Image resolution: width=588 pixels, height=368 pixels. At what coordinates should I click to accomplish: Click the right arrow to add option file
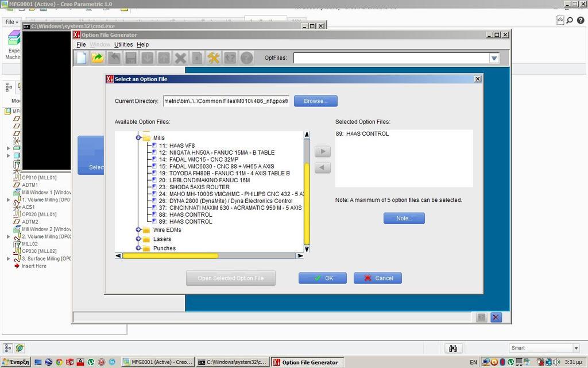pyautogui.click(x=323, y=152)
